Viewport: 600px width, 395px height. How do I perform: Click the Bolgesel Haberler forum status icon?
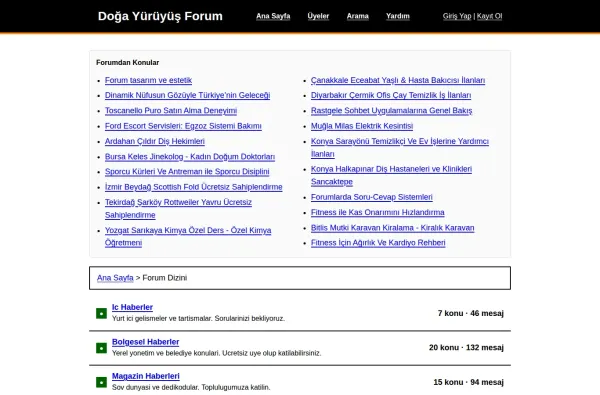click(x=101, y=348)
